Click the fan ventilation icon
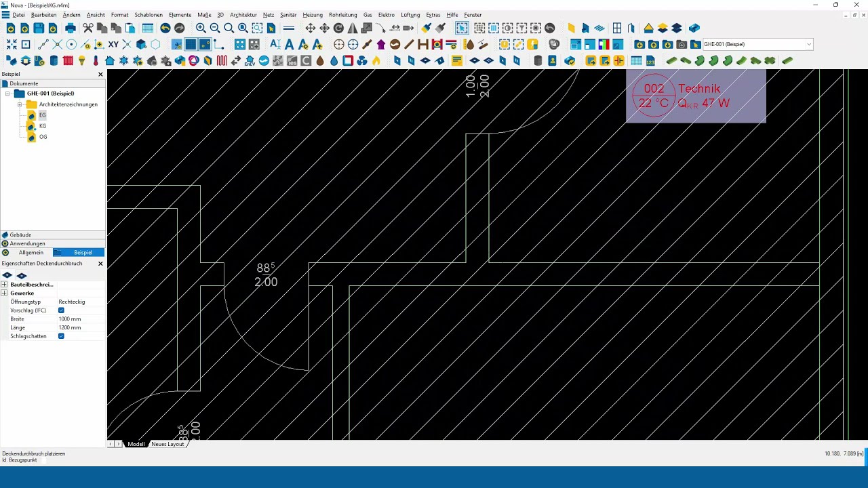The width and height of the screenshot is (868, 488). [x=362, y=60]
